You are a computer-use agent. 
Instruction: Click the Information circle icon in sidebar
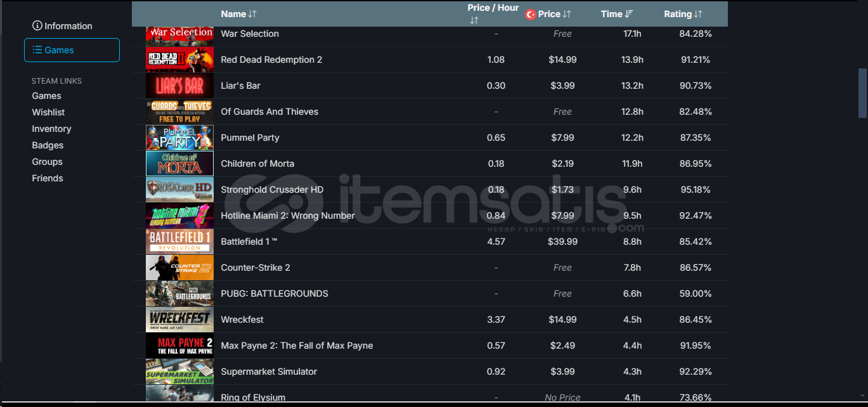pyautogui.click(x=37, y=26)
